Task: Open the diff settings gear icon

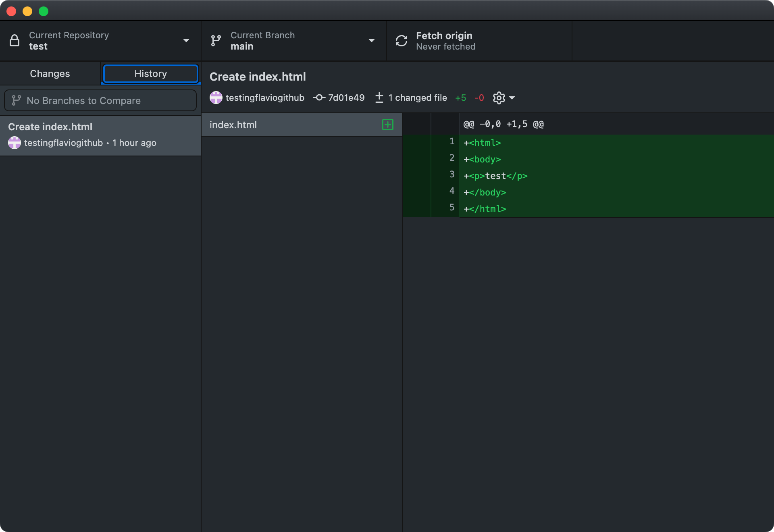Action: click(499, 98)
